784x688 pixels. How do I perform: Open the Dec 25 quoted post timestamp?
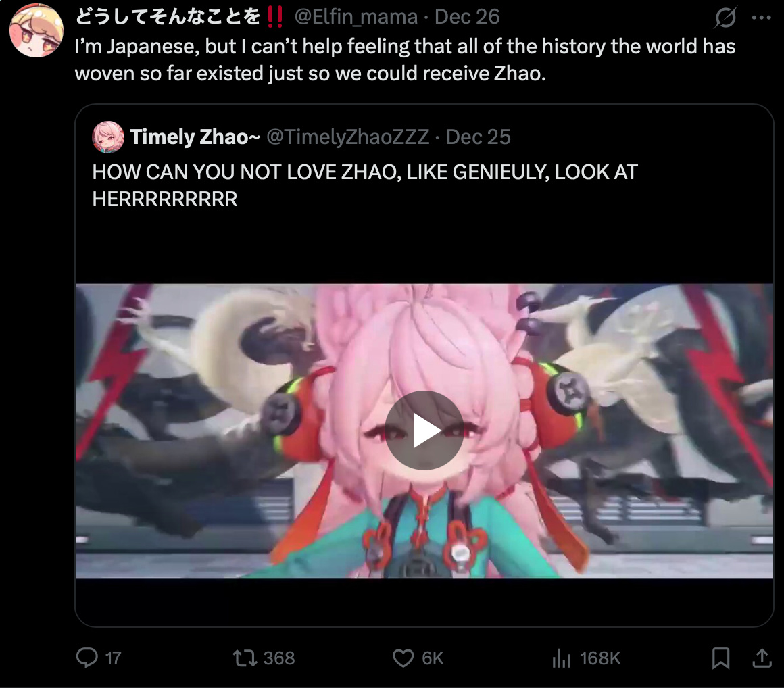click(478, 137)
